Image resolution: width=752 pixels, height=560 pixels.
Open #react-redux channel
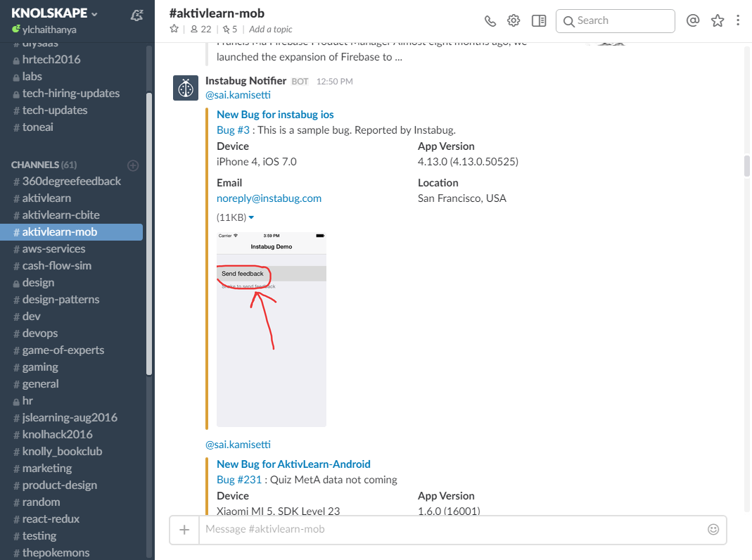pyautogui.click(x=72, y=518)
